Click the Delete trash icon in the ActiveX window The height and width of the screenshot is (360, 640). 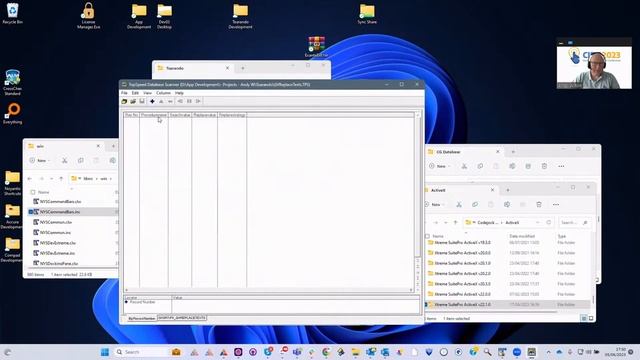539,204
